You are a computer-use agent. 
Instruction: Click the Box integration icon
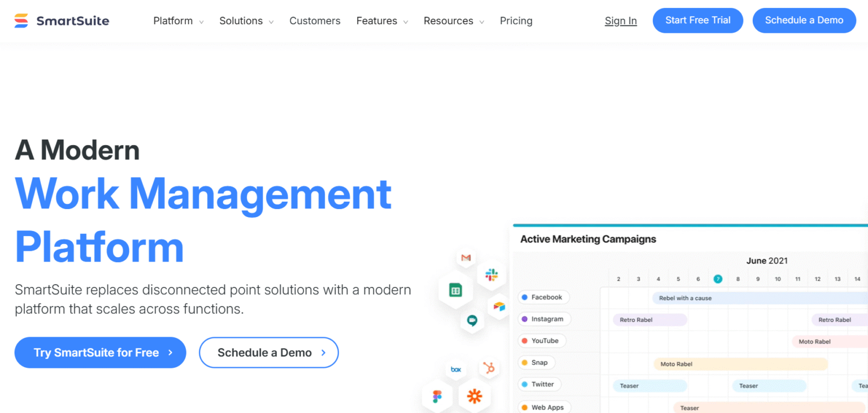(x=455, y=369)
